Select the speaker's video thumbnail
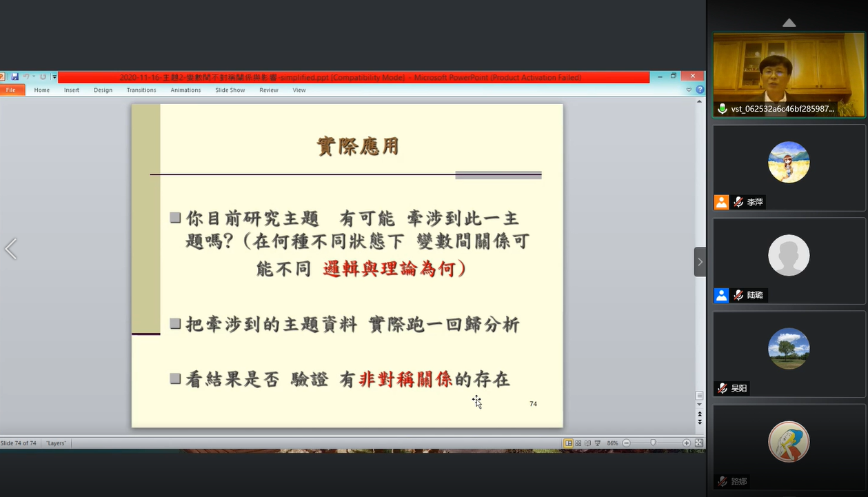The height and width of the screenshot is (497, 868). [789, 74]
